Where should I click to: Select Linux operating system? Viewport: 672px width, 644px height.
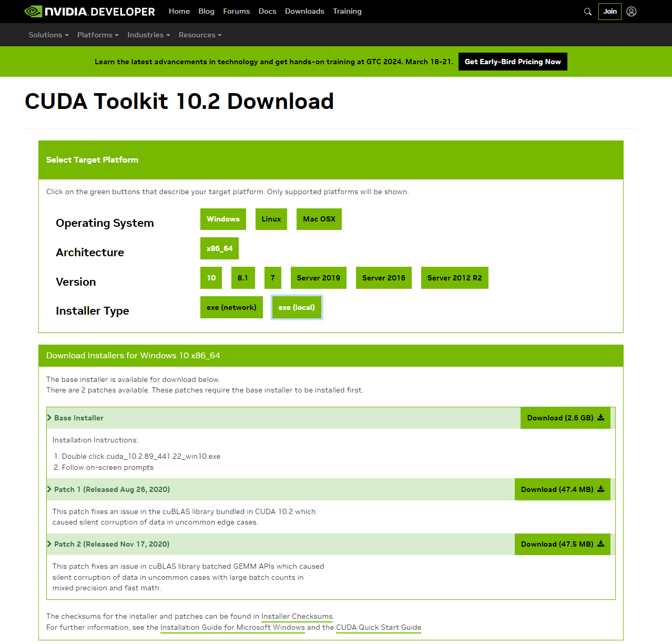pos(271,219)
